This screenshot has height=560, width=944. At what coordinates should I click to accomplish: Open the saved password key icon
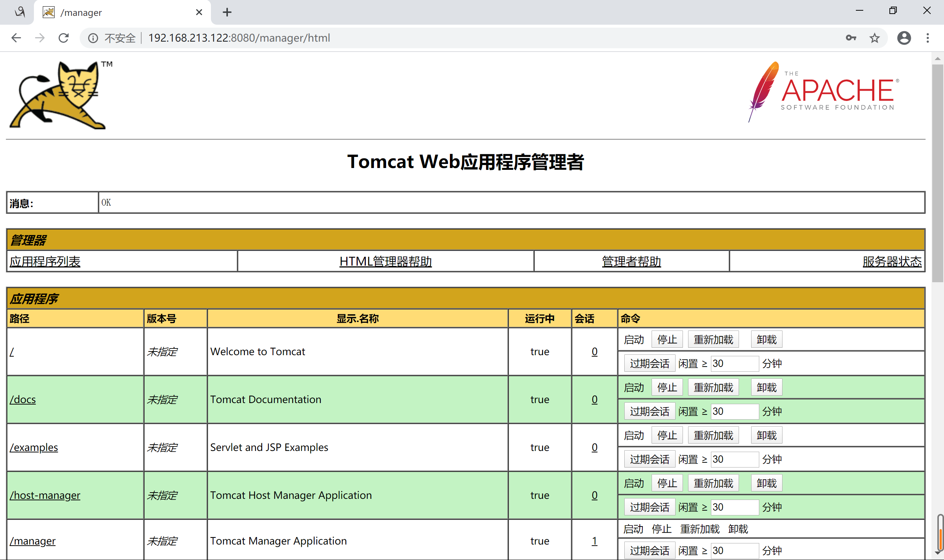[x=851, y=38]
